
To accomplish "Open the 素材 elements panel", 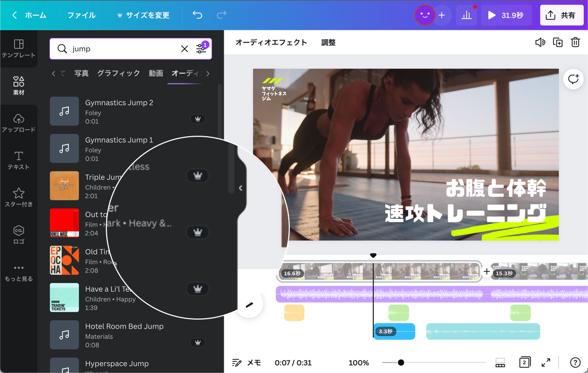I will pyautogui.click(x=18, y=86).
